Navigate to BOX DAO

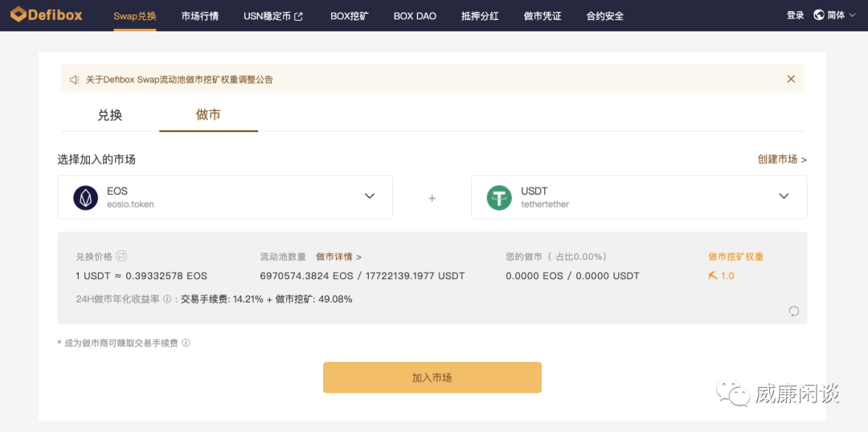tap(415, 16)
